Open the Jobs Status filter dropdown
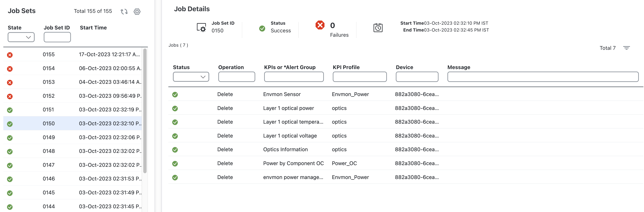Viewport: 644px width, 212px height. coord(191,77)
